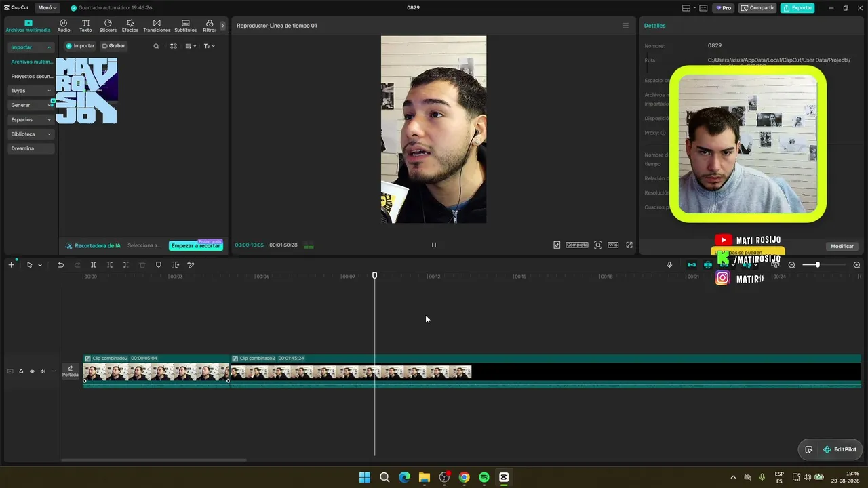Open the Recortadora de IA tool
Image resolution: width=868 pixels, height=488 pixels.
[93, 245]
